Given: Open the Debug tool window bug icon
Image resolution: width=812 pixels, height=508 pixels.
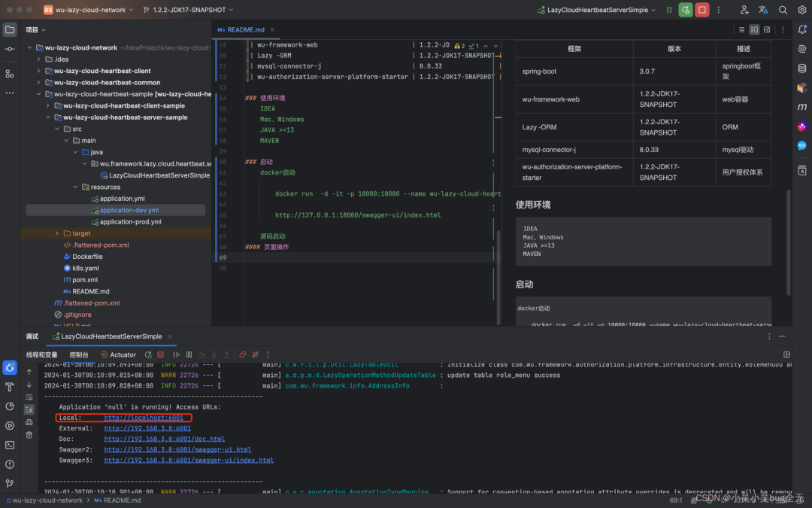Looking at the screenshot, I should point(9,367).
